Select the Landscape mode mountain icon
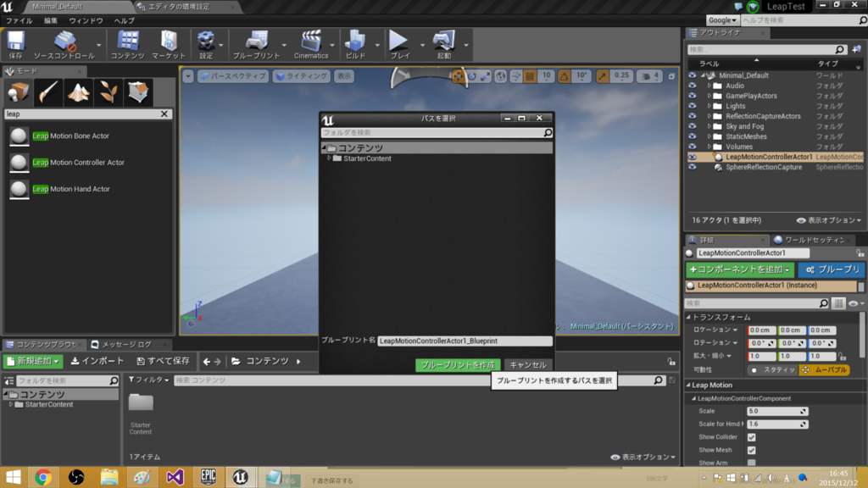The height and width of the screenshot is (488, 868). 78,91
